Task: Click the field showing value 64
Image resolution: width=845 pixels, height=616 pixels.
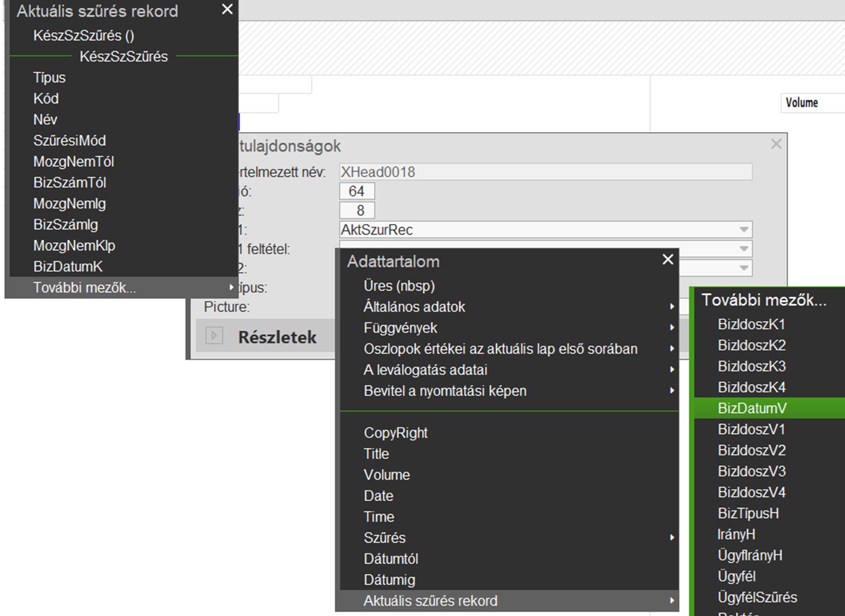Action: click(357, 192)
